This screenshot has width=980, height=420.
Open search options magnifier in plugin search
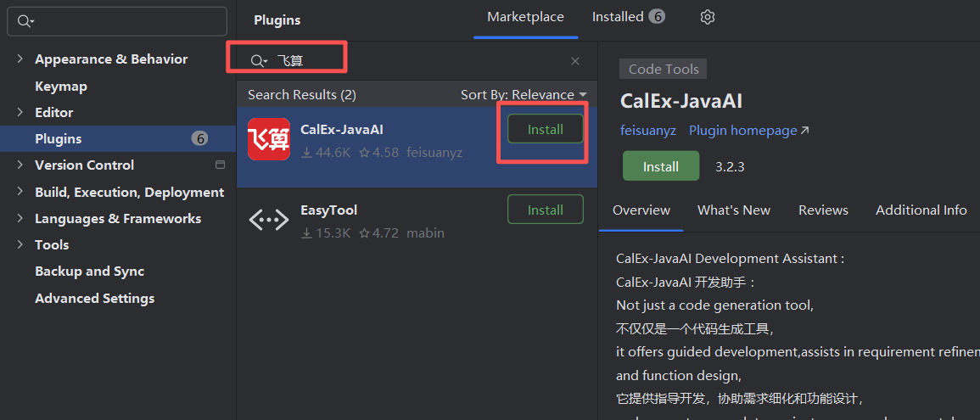pos(259,60)
